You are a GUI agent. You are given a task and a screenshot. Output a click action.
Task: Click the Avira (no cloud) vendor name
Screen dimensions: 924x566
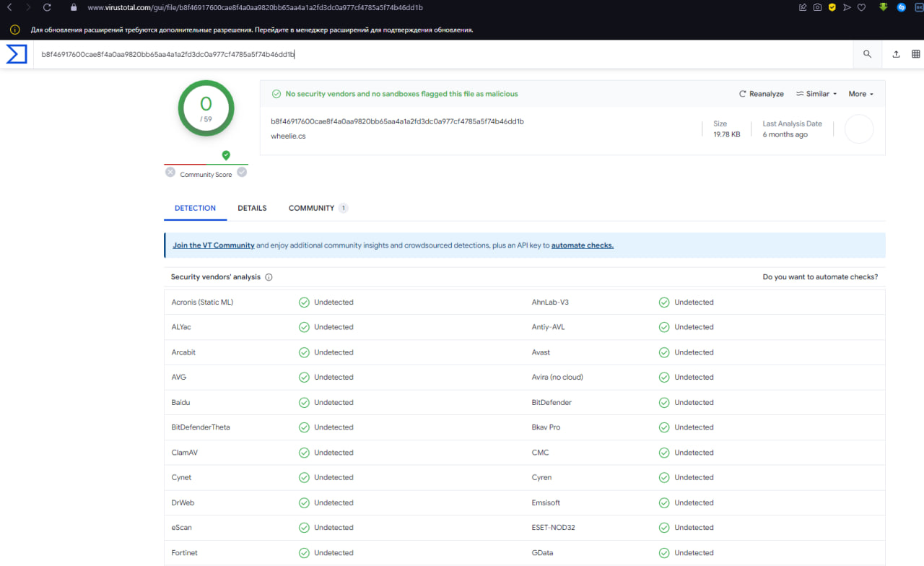(557, 378)
